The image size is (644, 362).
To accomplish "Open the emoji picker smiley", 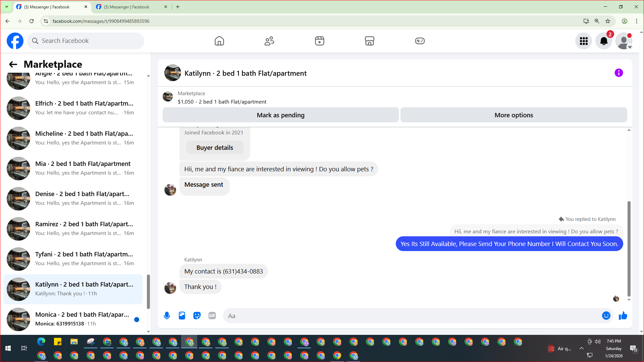I will (606, 316).
